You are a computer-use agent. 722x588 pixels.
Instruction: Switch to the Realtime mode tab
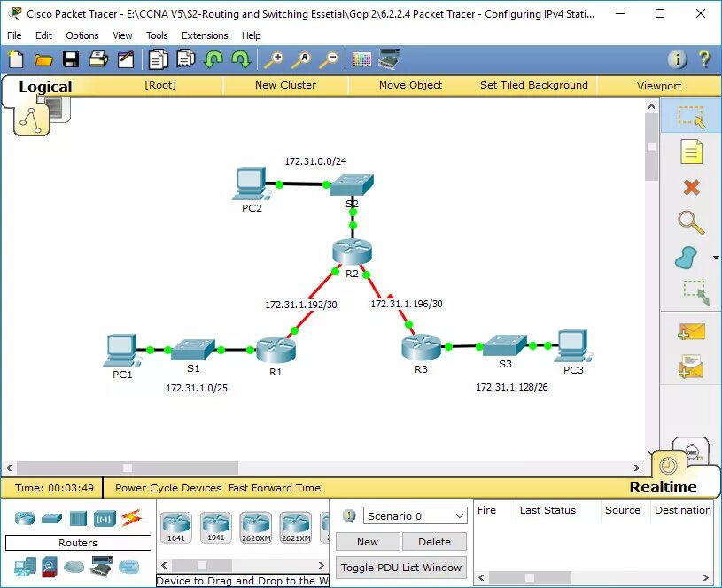pos(663,487)
